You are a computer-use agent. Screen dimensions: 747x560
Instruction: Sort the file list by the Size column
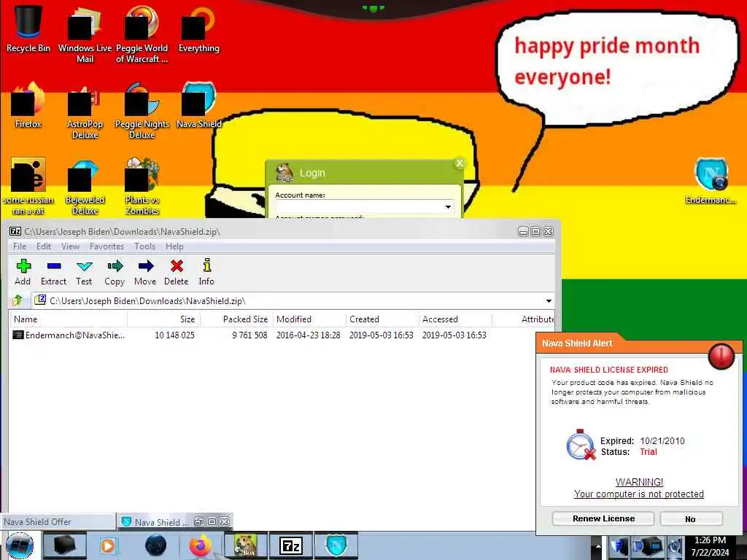pyautogui.click(x=164, y=319)
